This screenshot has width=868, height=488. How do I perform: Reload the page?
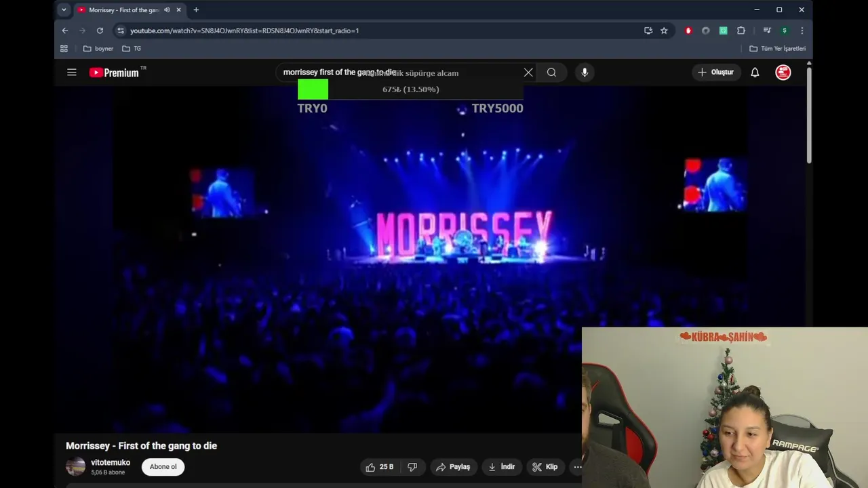tap(100, 30)
